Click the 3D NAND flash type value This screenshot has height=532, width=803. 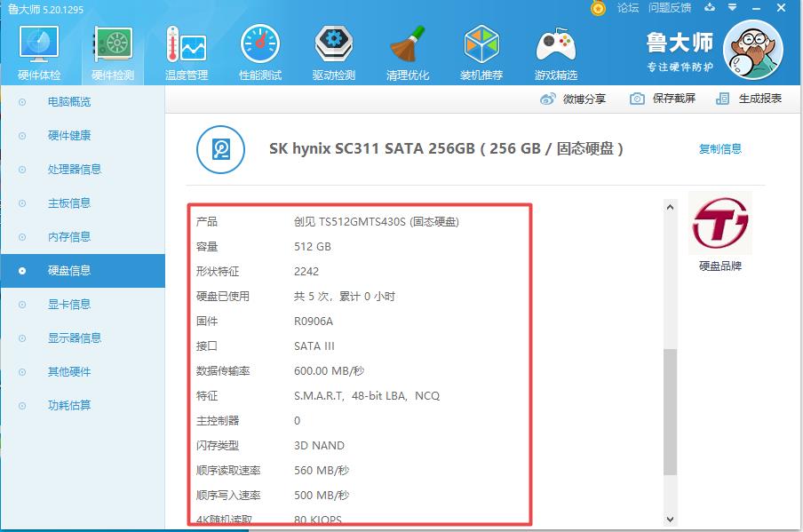[319, 446]
